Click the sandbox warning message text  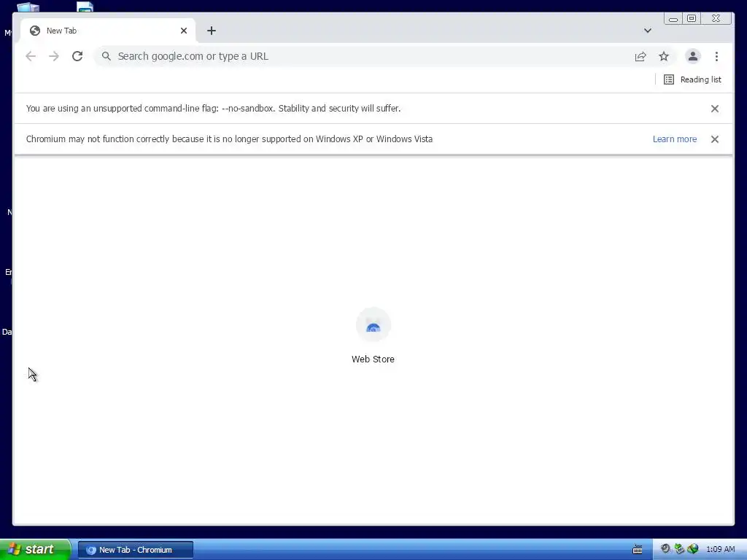[214, 109]
